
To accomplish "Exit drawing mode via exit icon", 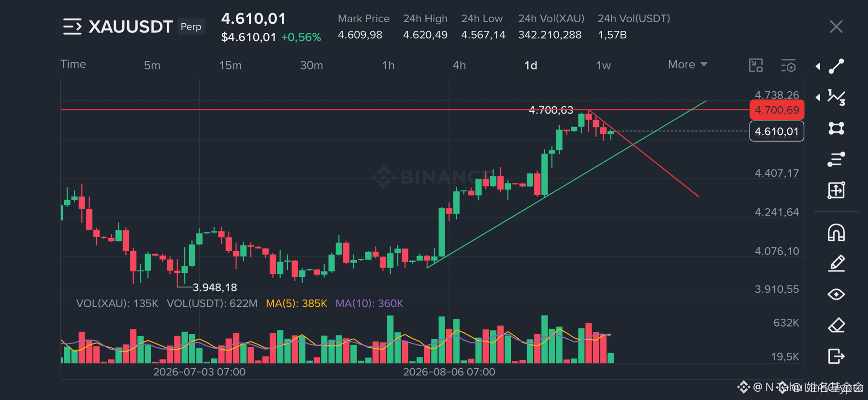I will [836, 357].
